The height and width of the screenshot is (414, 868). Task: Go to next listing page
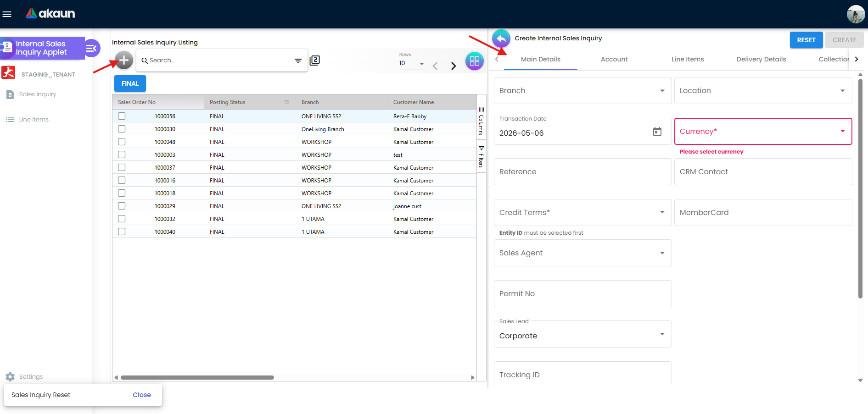click(454, 66)
